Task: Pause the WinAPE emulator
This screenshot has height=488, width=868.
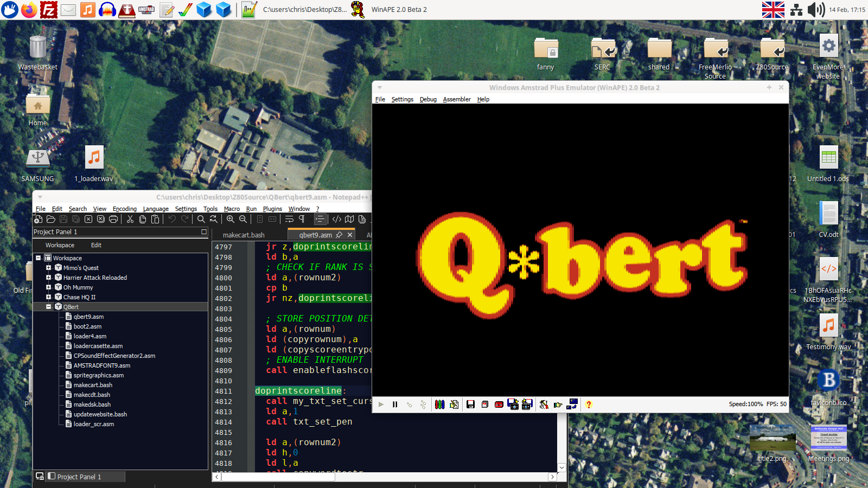Action: tap(395, 404)
